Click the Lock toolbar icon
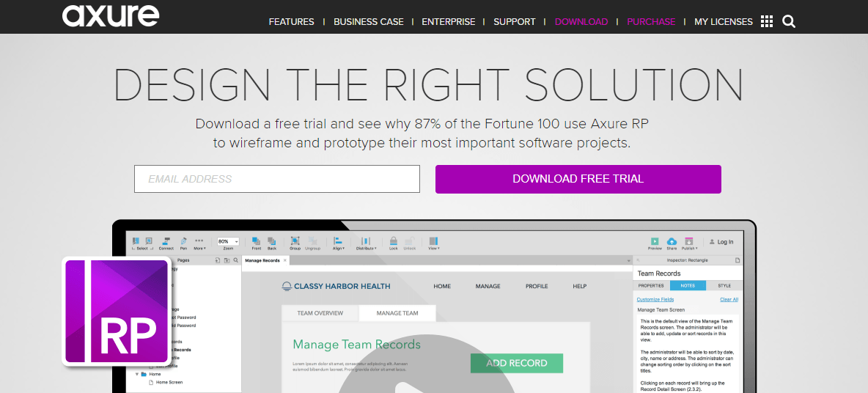Screen dimensions: 868x393 [394, 241]
